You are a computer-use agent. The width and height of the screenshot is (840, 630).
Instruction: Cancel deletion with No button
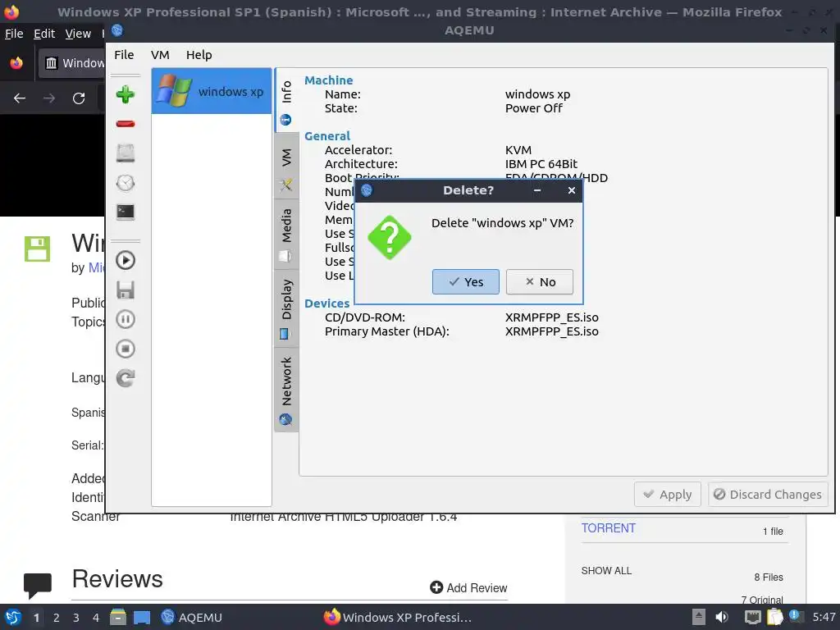point(540,282)
